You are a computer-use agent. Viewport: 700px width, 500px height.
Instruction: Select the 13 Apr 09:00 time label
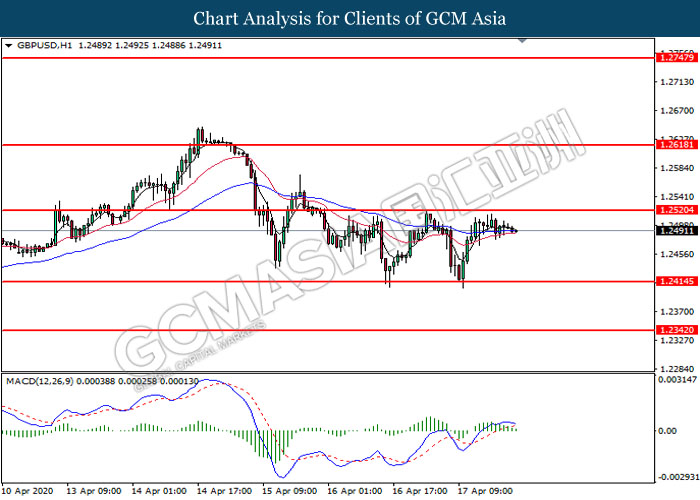(94, 491)
